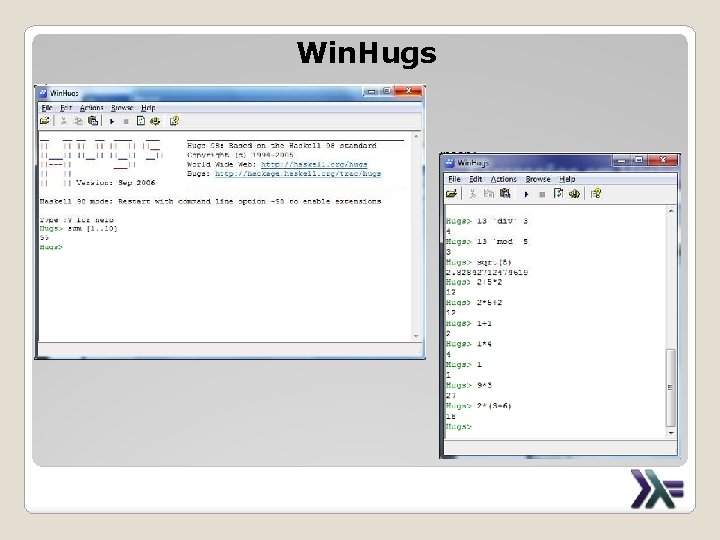
Task: Click the scroll-up arrow in the smaller WinHugs window
Action: (x=671, y=210)
